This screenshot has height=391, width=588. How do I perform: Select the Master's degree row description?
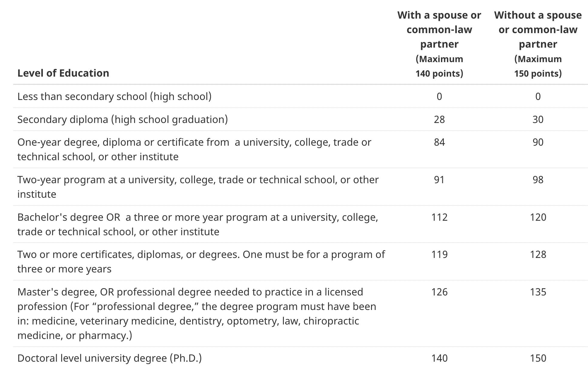pos(197,313)
